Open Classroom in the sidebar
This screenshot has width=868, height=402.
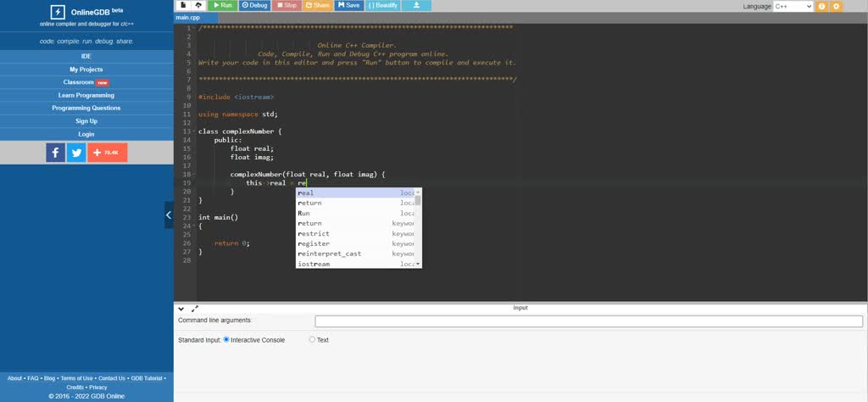(86, 82)
